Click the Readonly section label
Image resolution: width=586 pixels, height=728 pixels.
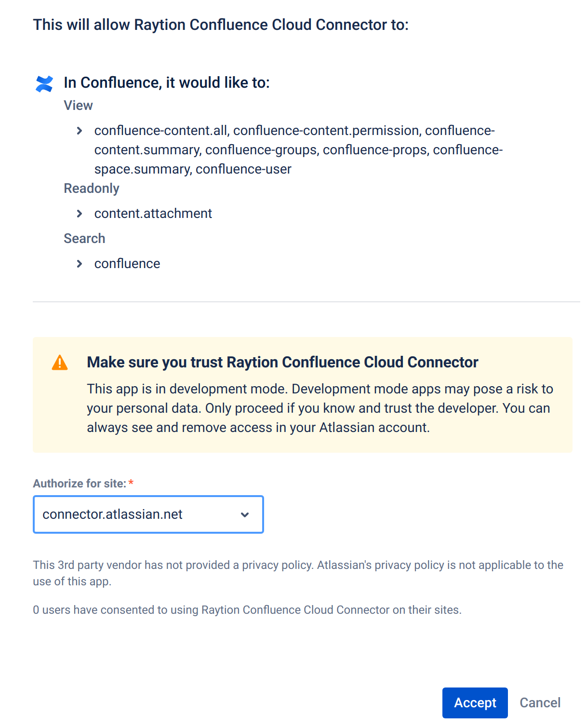click(x=92, y=188)
